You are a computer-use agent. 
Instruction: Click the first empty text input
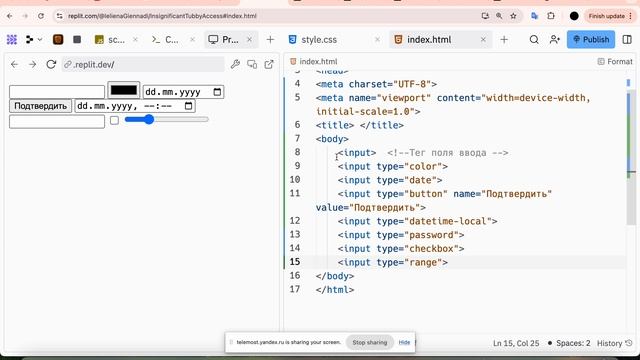pyautogui.click(x=57, y=92)
